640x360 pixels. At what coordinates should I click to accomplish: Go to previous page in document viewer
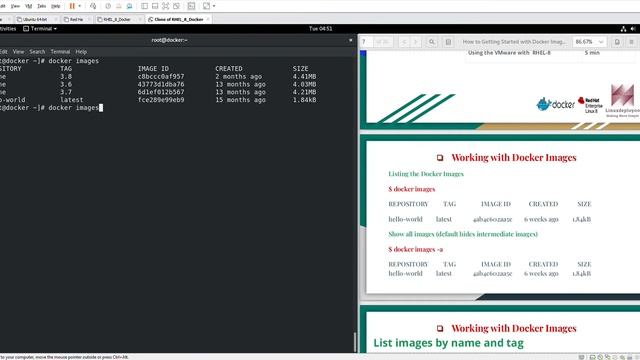coord(404,42)
